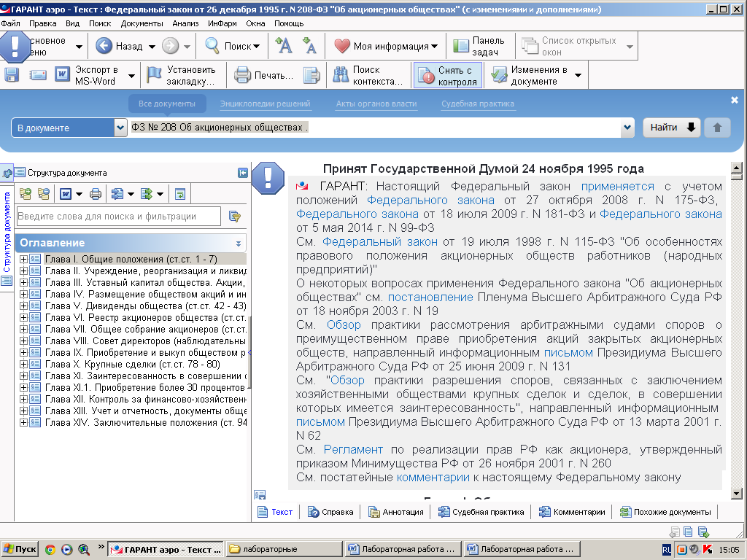Open search query history dropdown arrow
The height and width of the screenshot is (560, 747).
[x=627, y=128]
